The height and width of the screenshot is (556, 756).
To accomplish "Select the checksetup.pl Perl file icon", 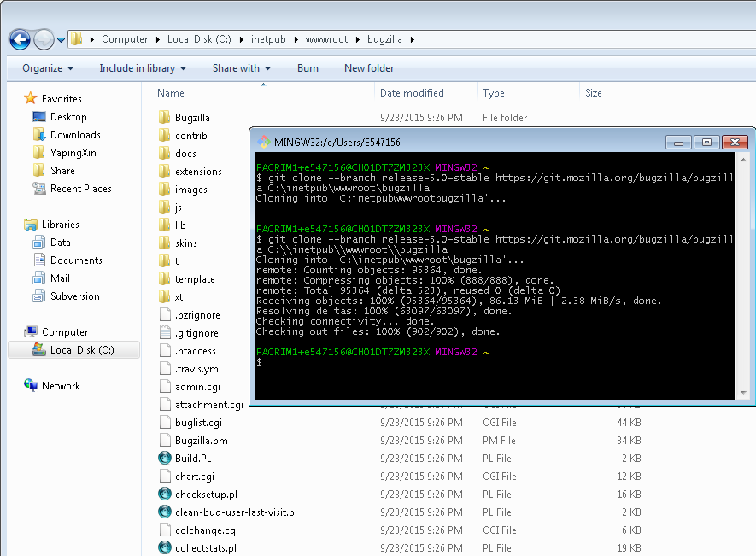I will click(x=165, y=494).
